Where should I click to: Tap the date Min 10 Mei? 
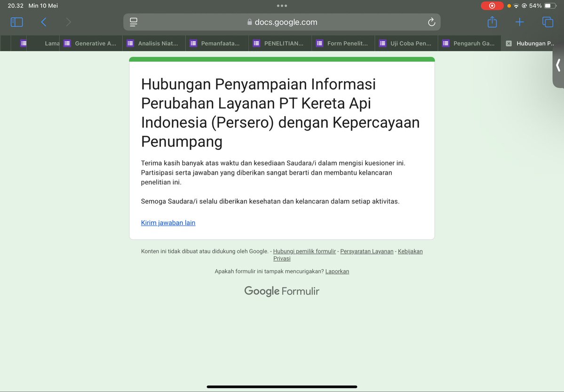(43, 6)
